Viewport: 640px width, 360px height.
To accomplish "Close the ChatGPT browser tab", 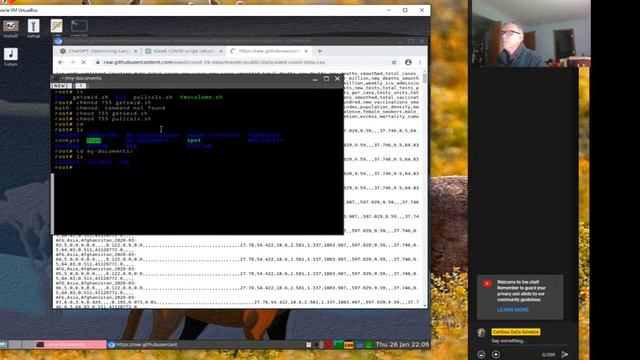I will (136, 51).
